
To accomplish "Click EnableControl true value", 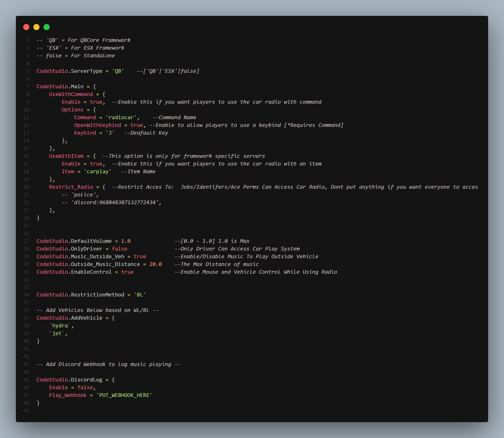I will click(127, 272).
